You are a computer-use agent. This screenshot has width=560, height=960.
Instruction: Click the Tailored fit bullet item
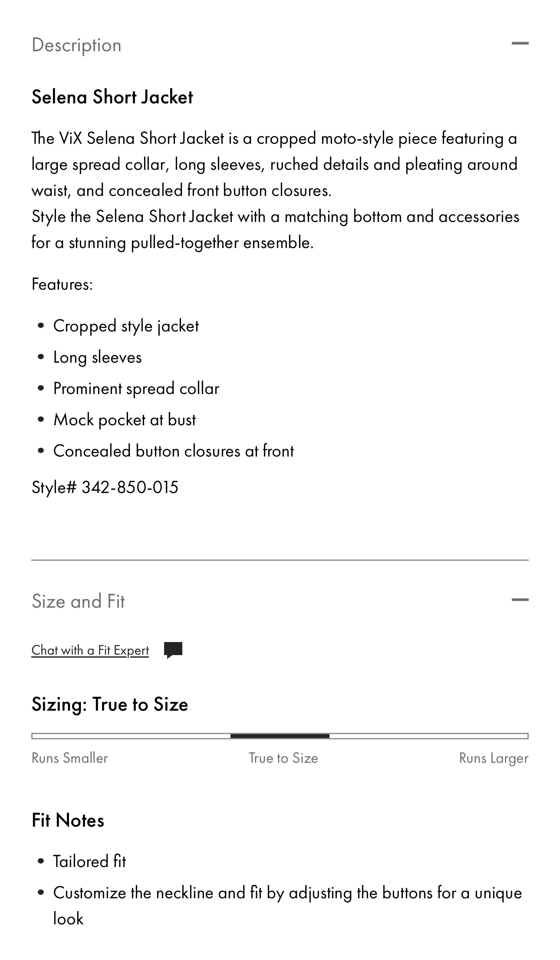point(89,861)
